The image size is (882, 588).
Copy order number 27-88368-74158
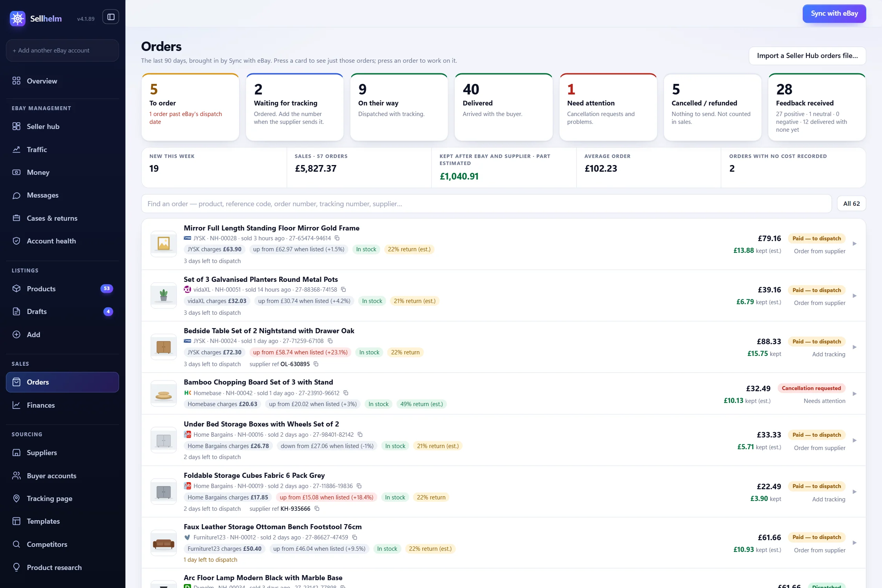click(343, 290)
